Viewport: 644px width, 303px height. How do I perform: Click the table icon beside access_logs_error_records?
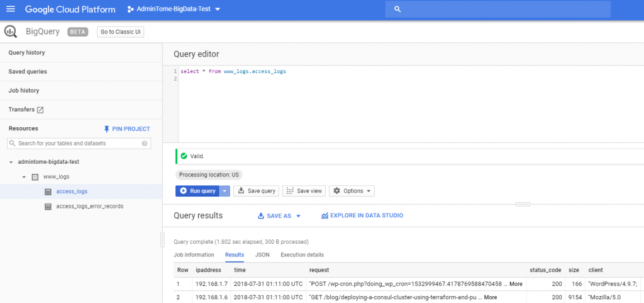[48, 207]
